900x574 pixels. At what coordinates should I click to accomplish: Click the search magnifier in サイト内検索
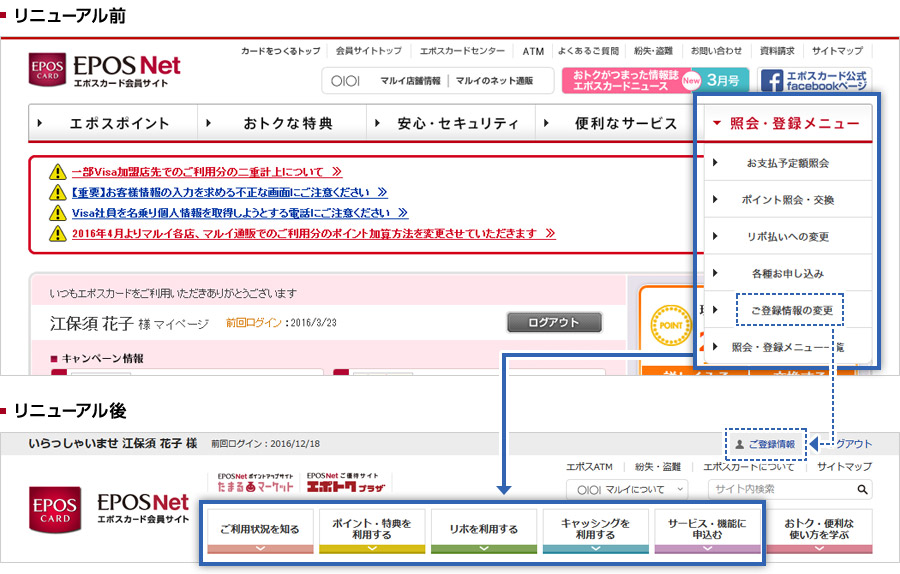(x=862, y=489)
